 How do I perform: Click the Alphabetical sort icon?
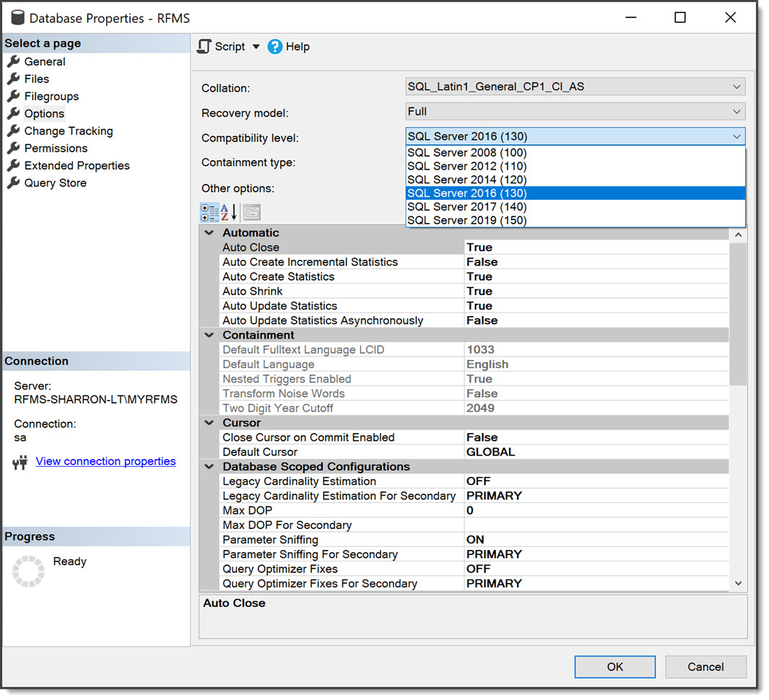coord(229,213)
